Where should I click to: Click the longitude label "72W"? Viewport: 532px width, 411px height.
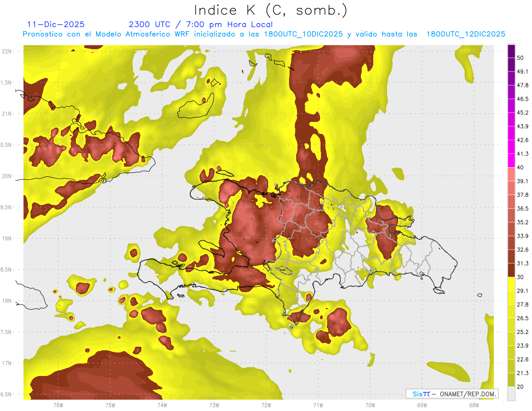click(266, 405)
